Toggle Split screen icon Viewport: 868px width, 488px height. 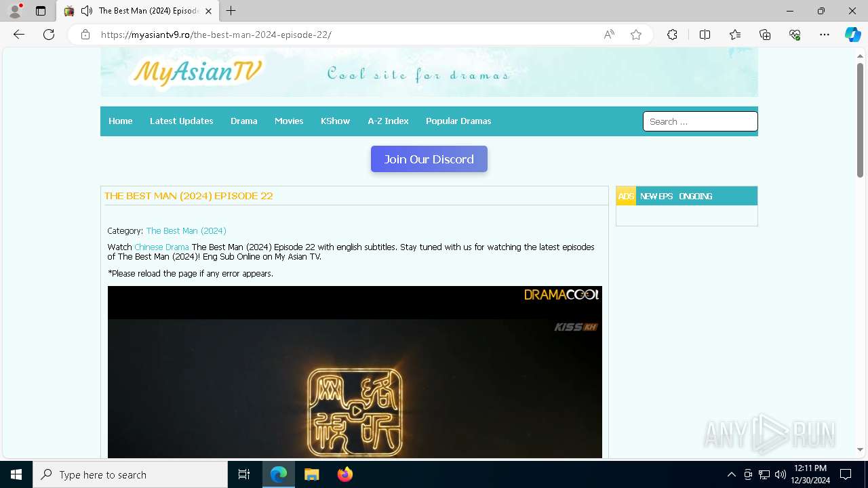click(705, 35)
